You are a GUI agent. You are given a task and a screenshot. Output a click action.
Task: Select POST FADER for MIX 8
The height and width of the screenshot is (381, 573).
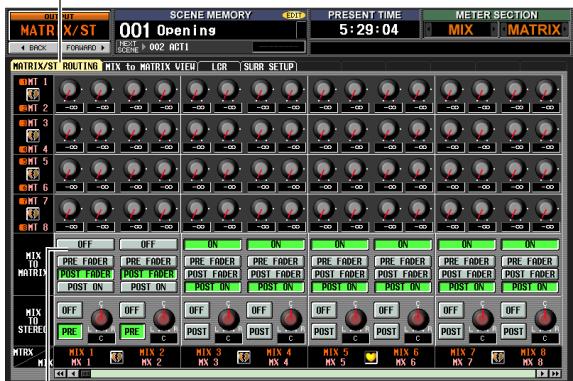[530, 274]
